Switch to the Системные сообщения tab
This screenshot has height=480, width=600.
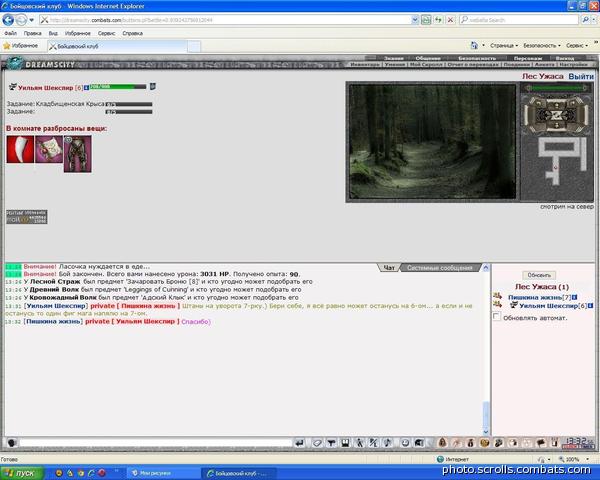pyautogui.click(x=439, y=268)
